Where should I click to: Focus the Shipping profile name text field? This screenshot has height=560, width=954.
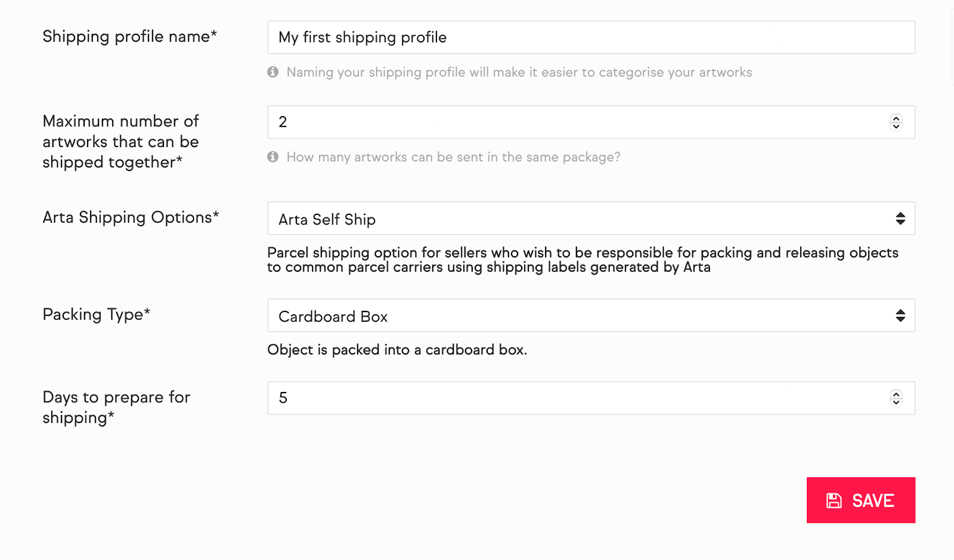point(590,38)
